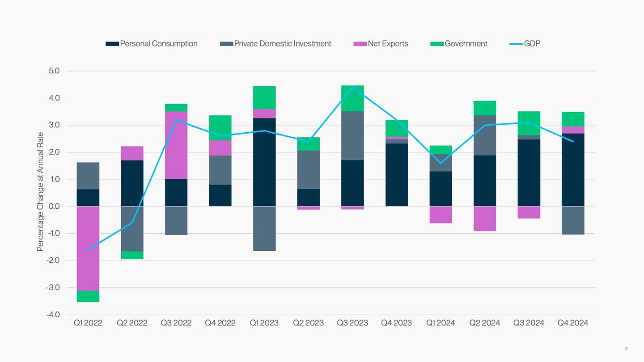The width and height of the screenshot is (644, 362).
Task: Click the Net Exports legend marker
Action: click(x=360, y=43)
